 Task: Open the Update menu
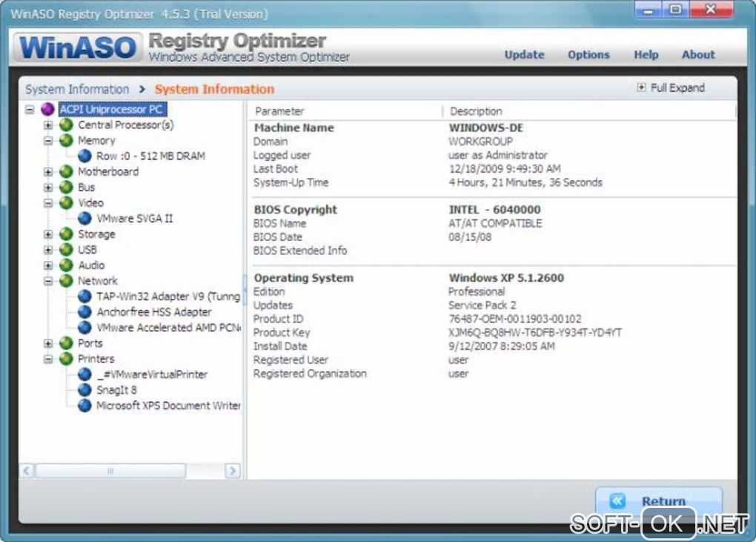point(524,54)
